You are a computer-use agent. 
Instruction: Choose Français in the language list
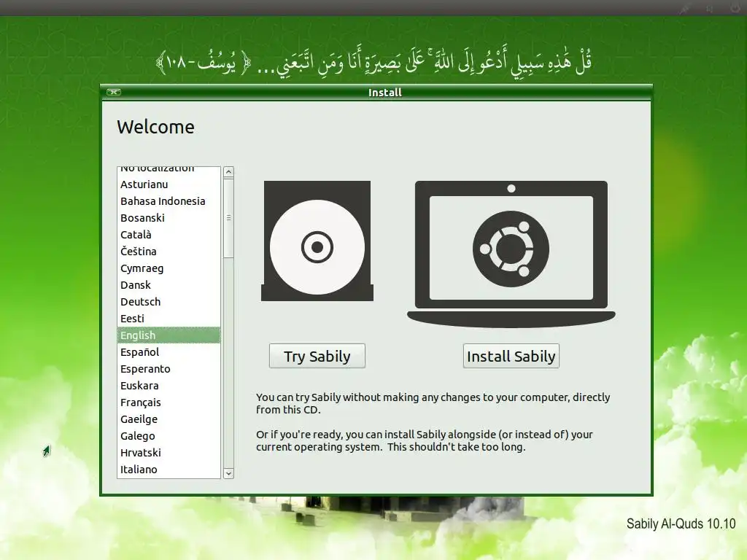point(169,402)
